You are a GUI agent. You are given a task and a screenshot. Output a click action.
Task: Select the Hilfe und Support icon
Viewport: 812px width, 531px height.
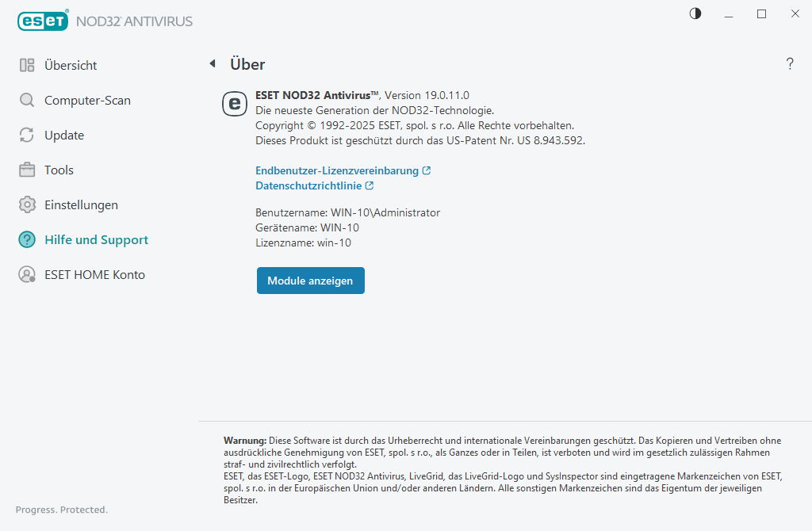pyautogui.click(x=27, y=239)
